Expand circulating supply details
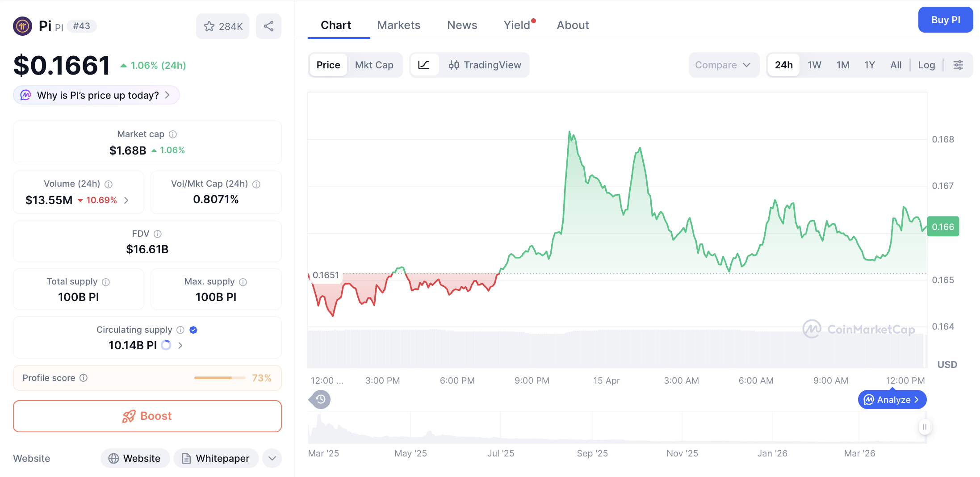Viewport: 980px width, 477px height. click(x=180, y=345)
